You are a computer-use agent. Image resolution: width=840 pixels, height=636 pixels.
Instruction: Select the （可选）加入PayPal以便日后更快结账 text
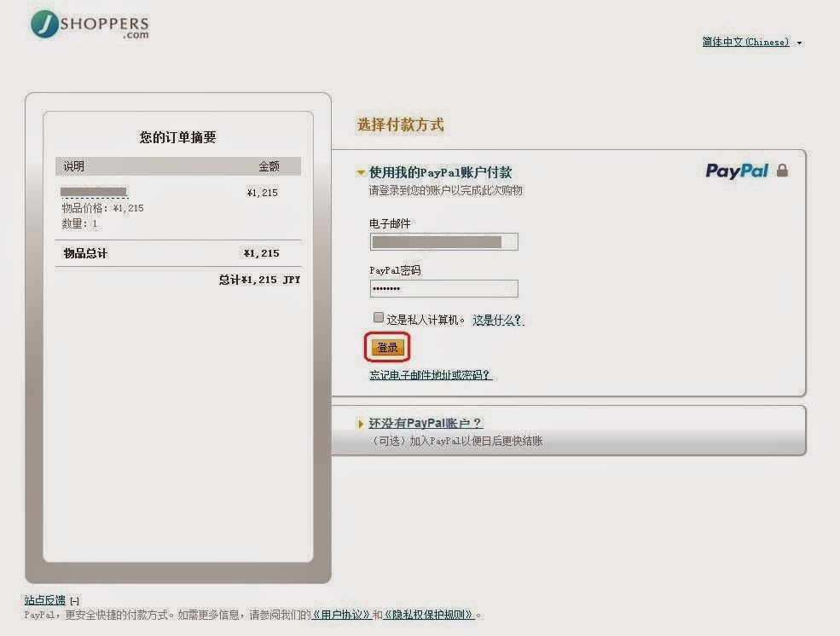456,441
